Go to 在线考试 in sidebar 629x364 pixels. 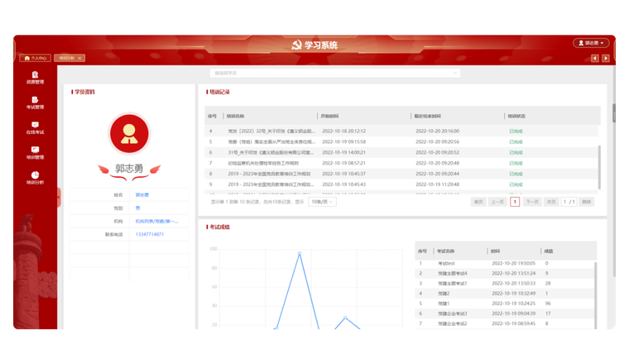(35, 127)
